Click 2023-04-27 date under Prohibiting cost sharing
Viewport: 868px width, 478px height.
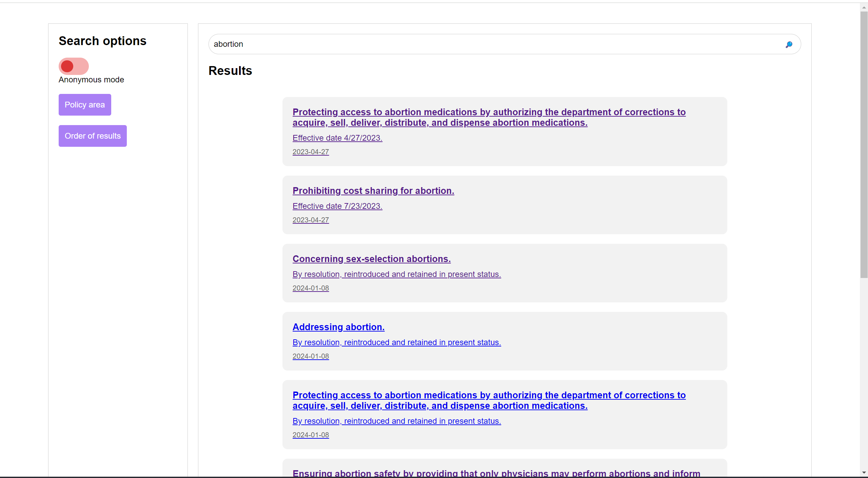pos(311,220)
